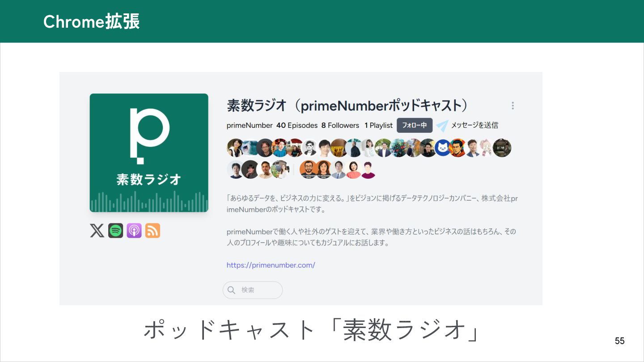Select the ocean wave avatar

[x=250, y=148]
